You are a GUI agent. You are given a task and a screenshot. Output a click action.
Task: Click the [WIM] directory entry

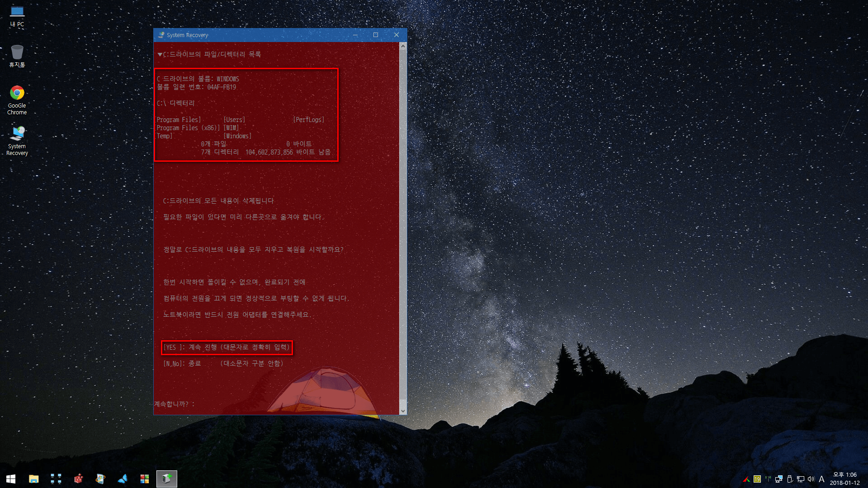pos(231,128)
